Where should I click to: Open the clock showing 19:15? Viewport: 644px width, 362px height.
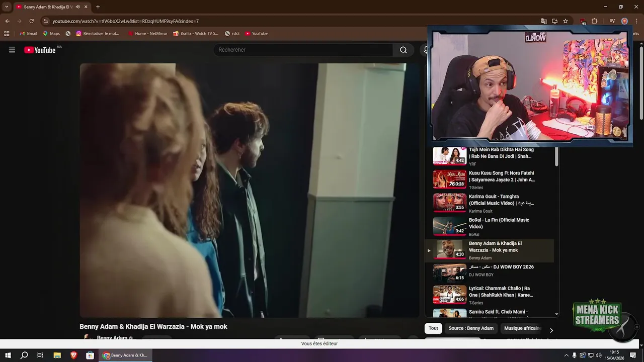[x=615, y=355]
